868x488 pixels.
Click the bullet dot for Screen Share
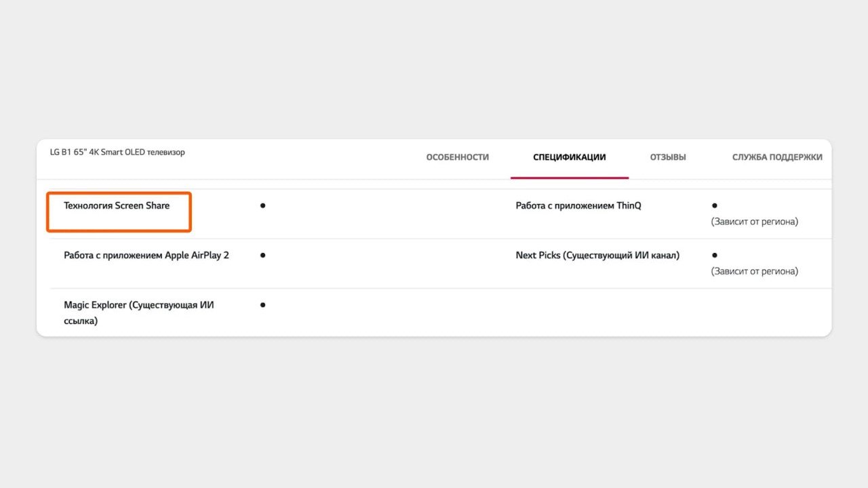(x=262, y=205)
